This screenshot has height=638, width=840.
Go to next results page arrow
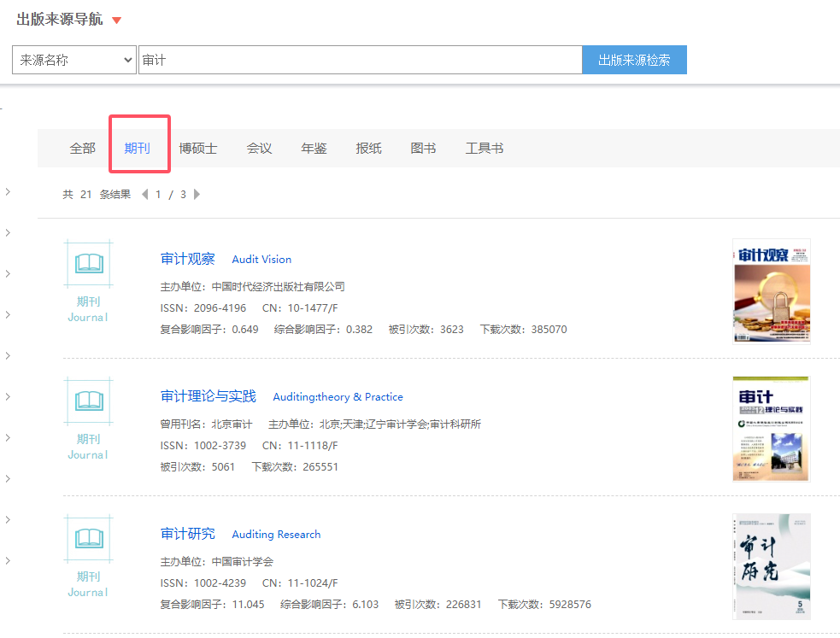click(197, 194)
